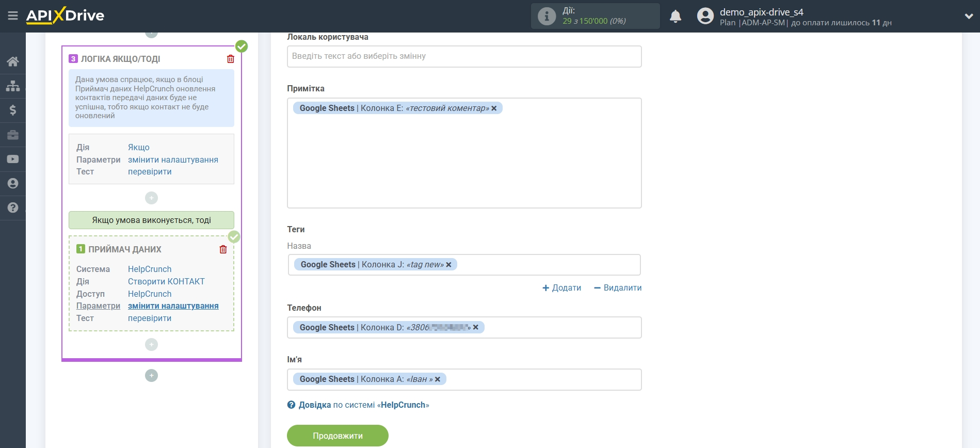Click перевірити in Приймач даних block
This screenshot has width=980, height=448.
pos(150,318)
